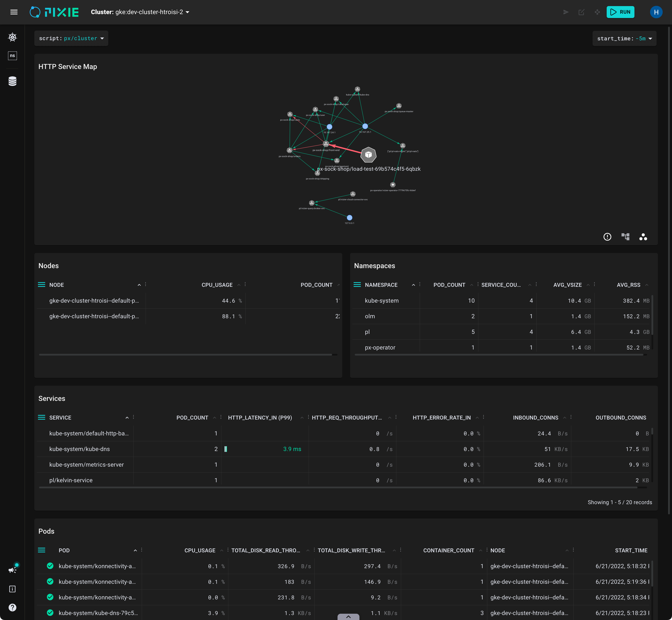Open the cluster selector dropdown
The height and width of the screenshot is (620, 672).
pyautogui.click(x=140, y=12)
